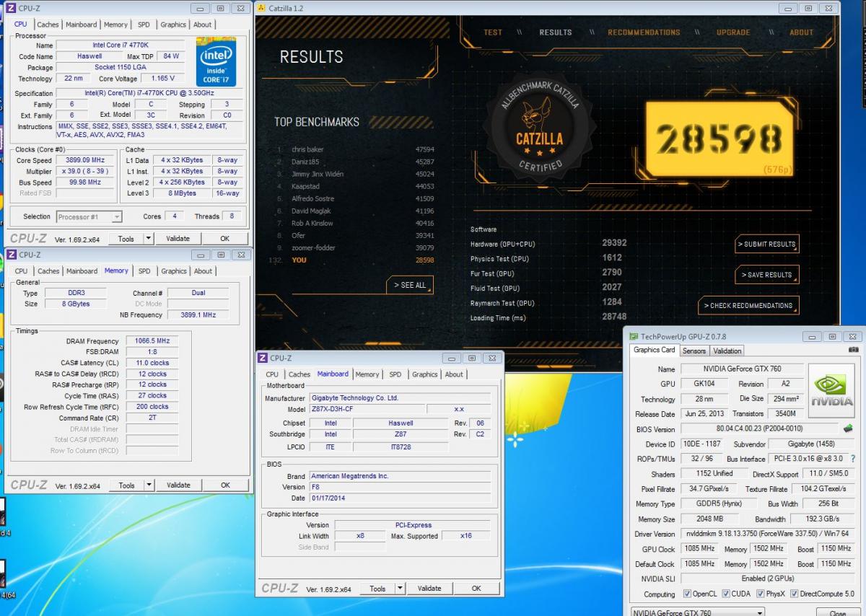Viewport: 866px width, 616px height.
Task: Go to the TEST section in Catzilla
Action: coord(493,32)
